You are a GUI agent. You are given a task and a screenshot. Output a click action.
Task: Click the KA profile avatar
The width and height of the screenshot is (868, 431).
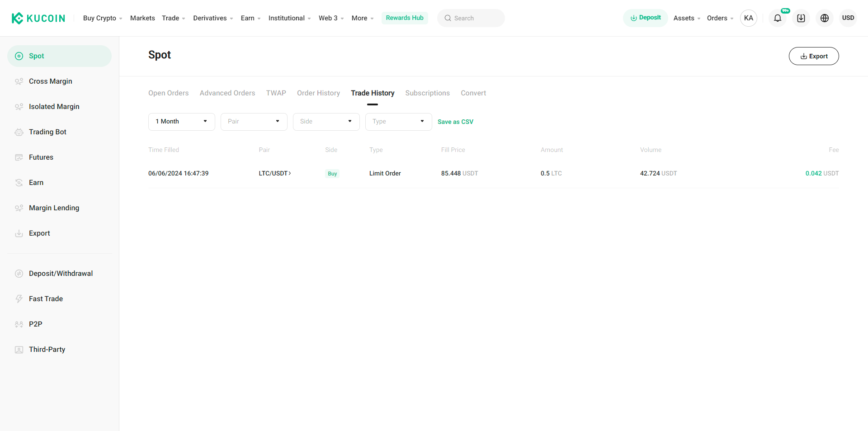click(749, 18)
